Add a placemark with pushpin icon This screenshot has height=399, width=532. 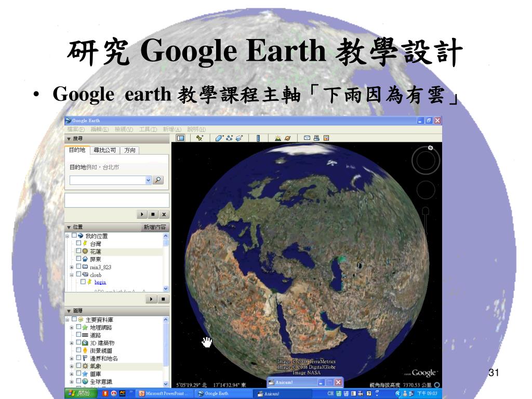pyautogui.click(x=199, y=138)
